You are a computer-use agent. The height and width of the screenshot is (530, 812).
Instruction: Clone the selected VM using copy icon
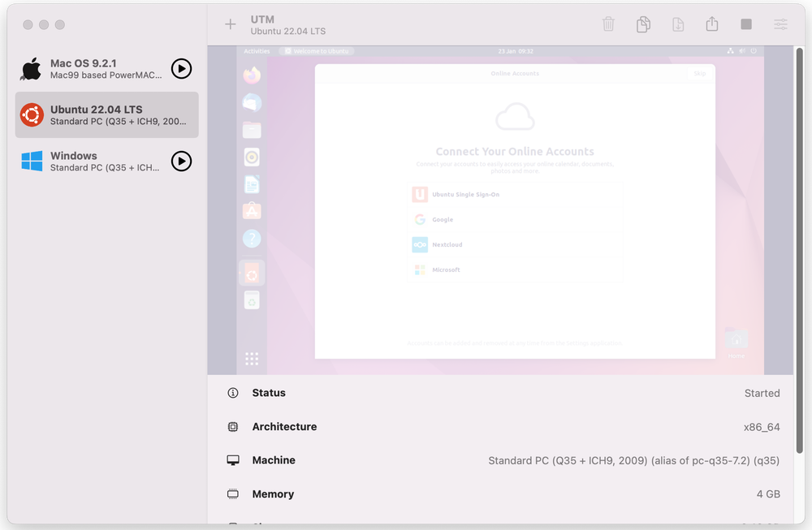pyautogui.click(x=643, y=24)
